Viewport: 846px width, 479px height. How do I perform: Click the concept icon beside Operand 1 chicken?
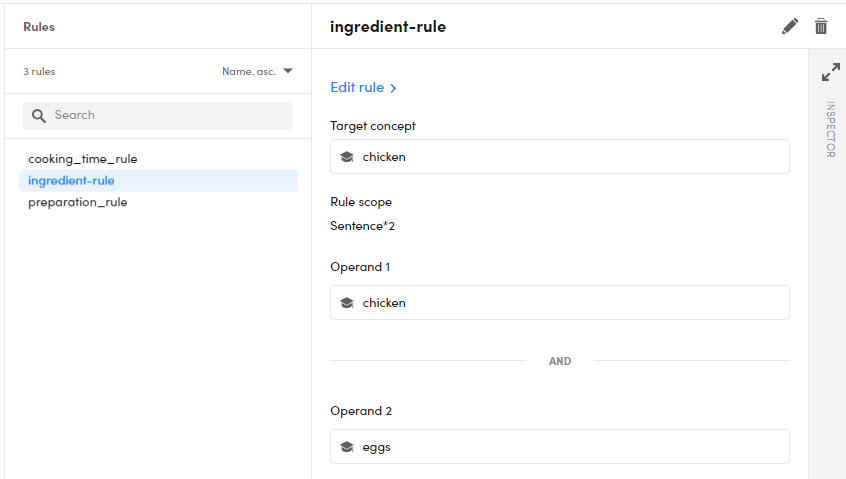point(347,303)
